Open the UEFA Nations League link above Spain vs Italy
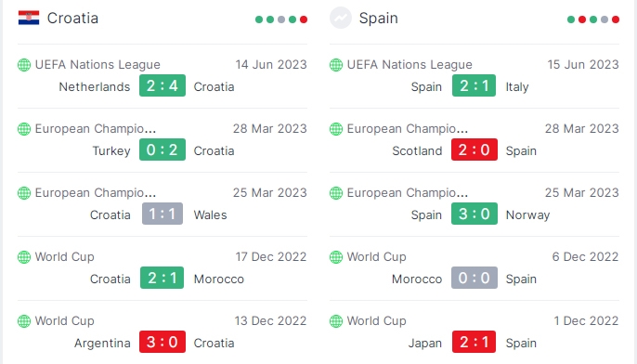637x364 pixels. [409, 65]
